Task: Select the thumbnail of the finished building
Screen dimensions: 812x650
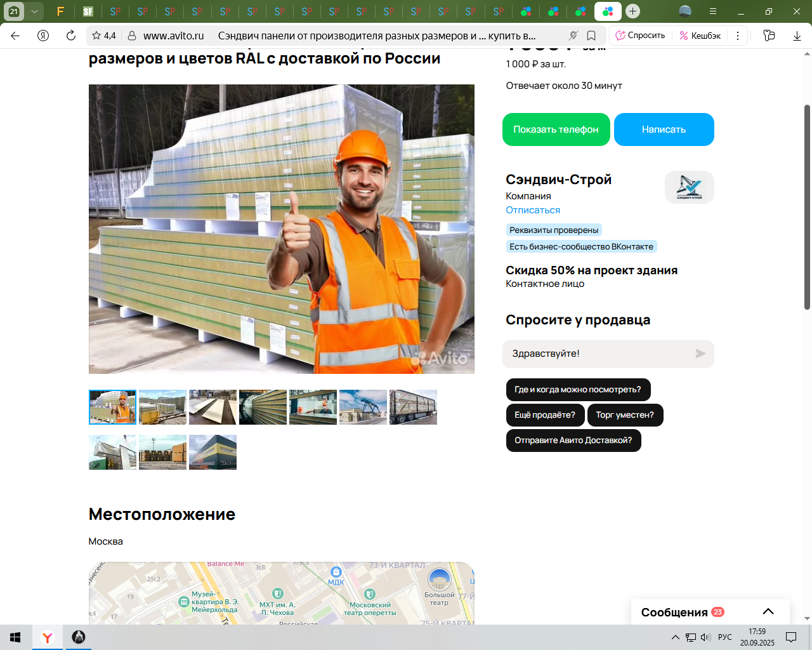Action: click(213, 453)
